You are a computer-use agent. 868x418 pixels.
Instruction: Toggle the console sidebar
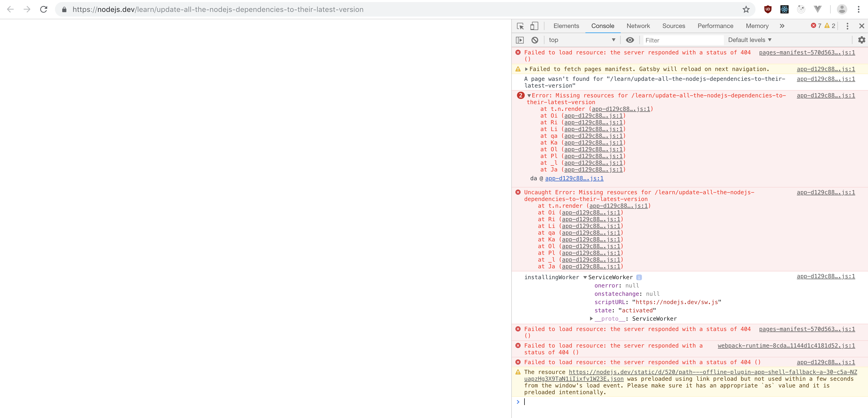tap(520, 40)
